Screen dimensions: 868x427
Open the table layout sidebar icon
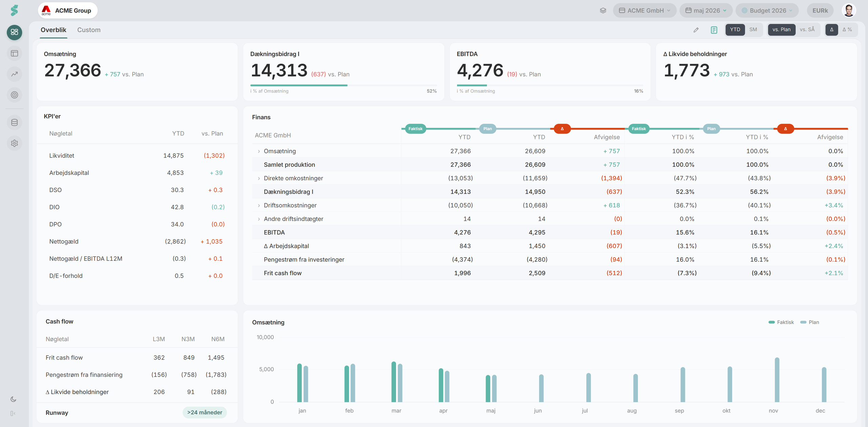click(14, 53)
